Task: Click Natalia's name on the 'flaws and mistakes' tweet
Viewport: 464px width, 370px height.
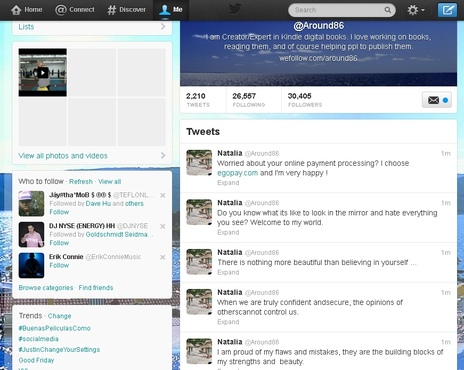Action: tap(230, 342)
